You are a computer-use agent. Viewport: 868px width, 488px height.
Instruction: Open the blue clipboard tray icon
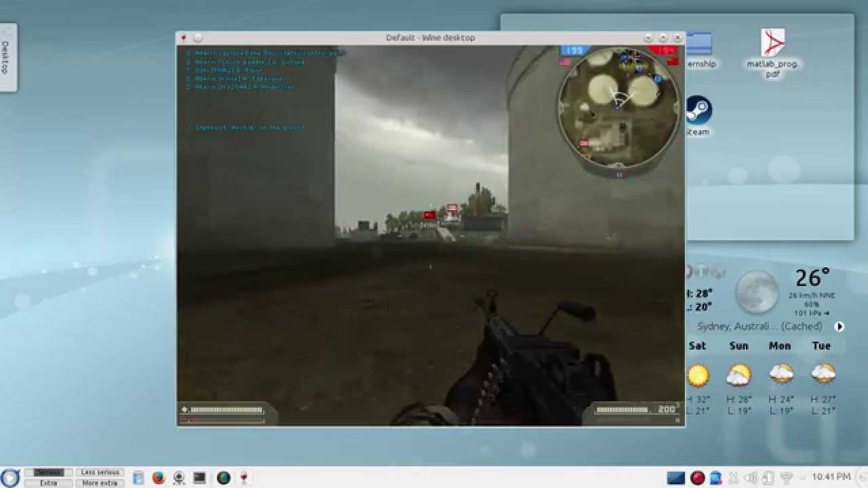[715, 478]
